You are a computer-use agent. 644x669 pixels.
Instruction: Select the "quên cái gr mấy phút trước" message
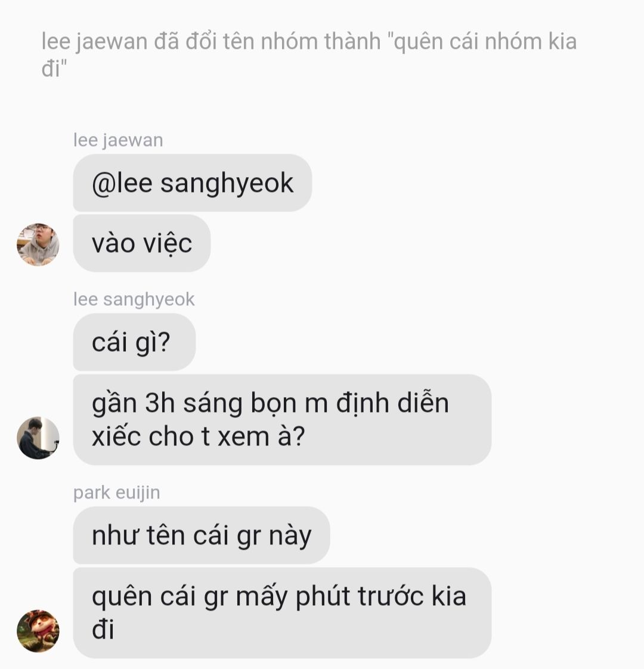tap(282, 613)
